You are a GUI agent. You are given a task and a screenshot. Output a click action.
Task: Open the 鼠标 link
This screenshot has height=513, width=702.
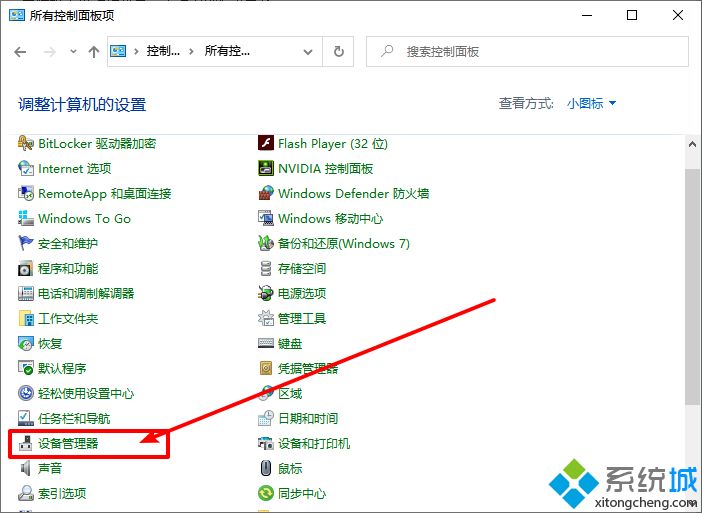(x=290, y=469)
